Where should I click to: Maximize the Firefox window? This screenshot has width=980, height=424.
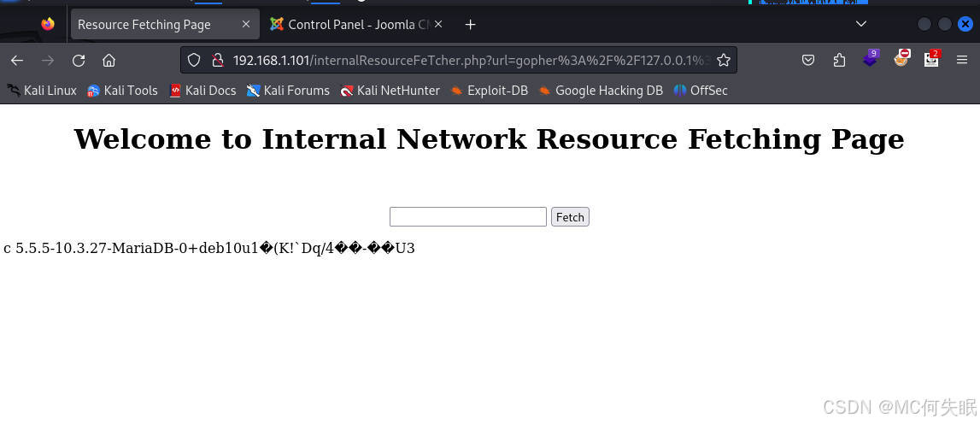[945, 24]
